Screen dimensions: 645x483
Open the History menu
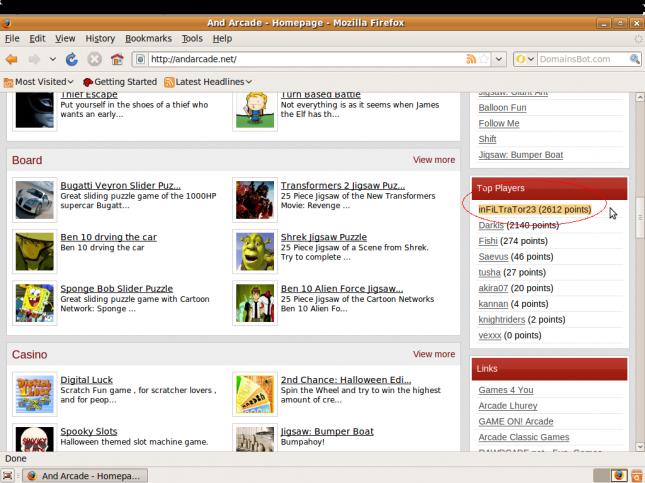pos(100,39)
